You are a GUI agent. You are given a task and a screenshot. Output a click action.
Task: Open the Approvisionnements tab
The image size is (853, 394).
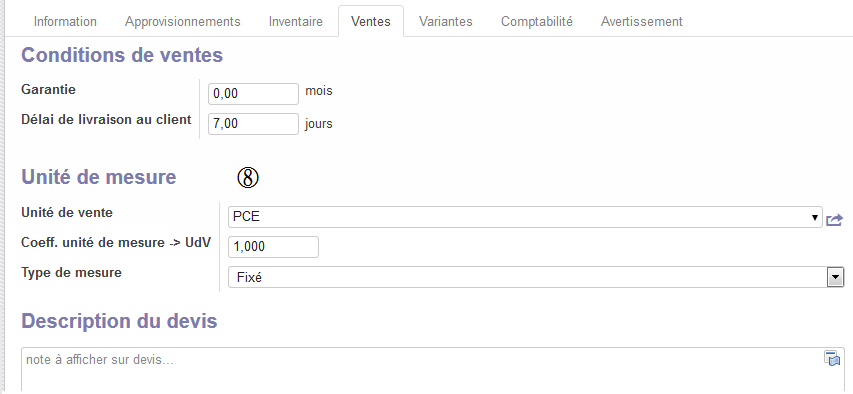coord(183,21)
